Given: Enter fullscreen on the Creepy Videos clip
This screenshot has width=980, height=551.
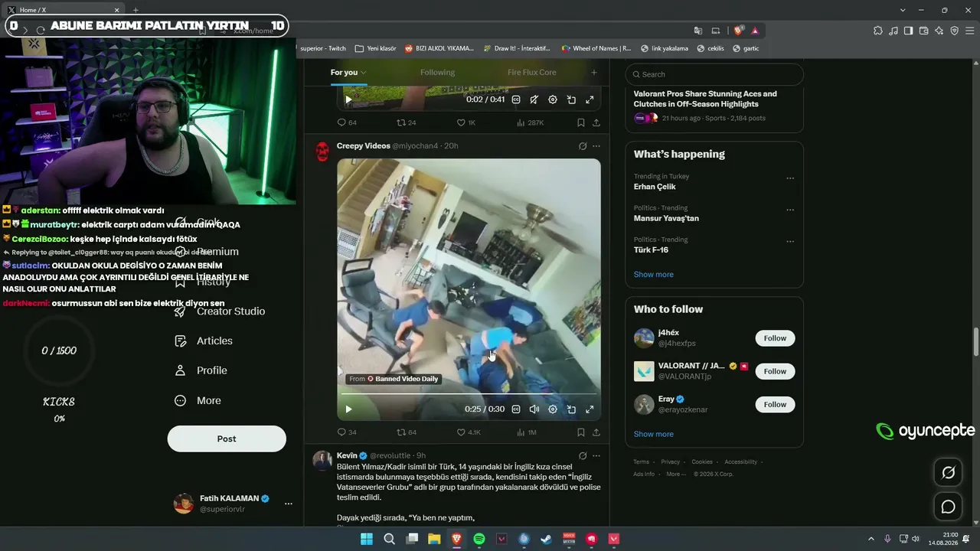Looking at the screenshot, I should pyautogui.click(x=590, y=409).
